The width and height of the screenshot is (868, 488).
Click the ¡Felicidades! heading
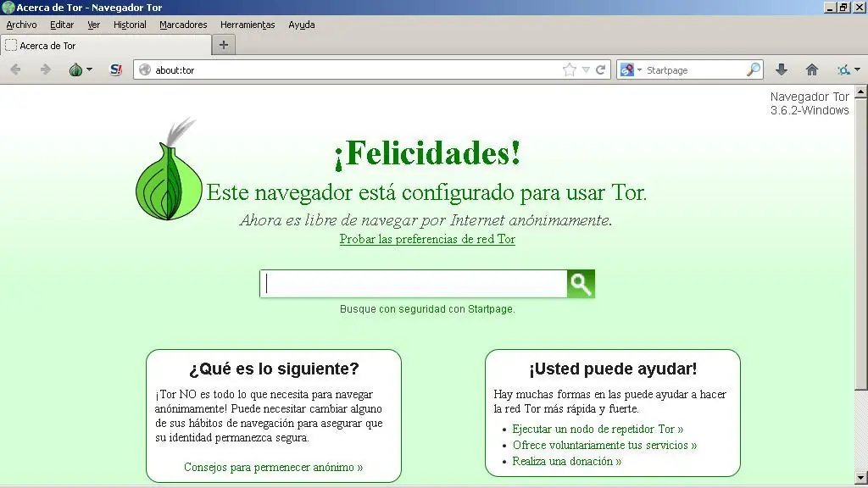(427, 153)
